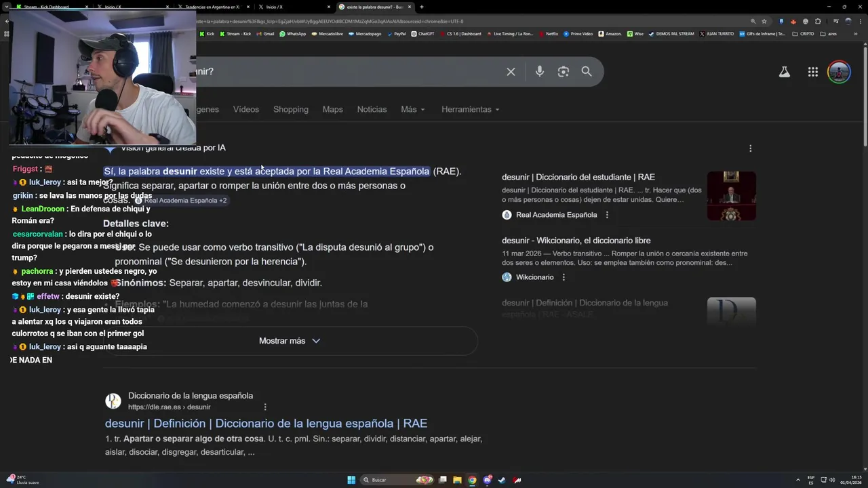Open three-dot menu next to dle.rae.es result
The image size is (868, 488).
coord(265,407)
